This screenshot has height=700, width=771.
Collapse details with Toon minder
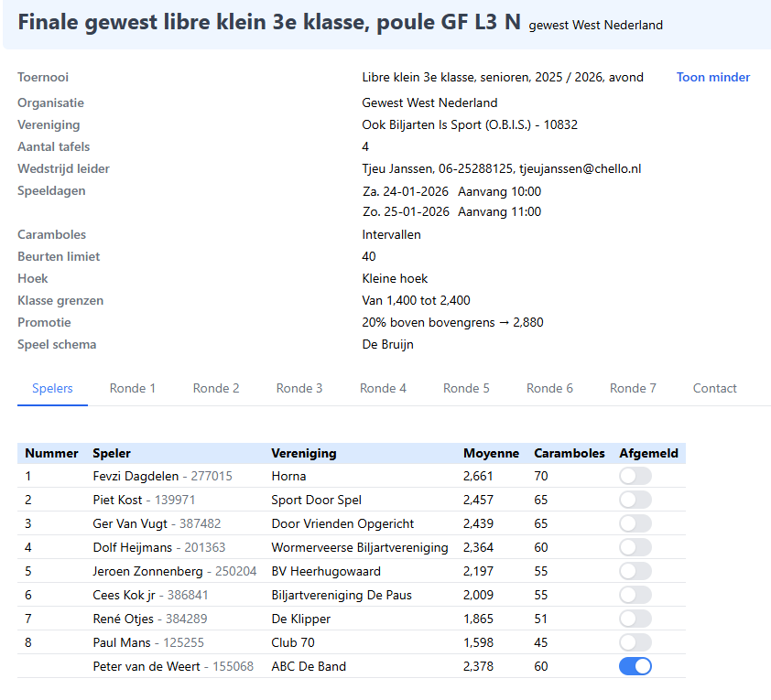pos(712,78)
